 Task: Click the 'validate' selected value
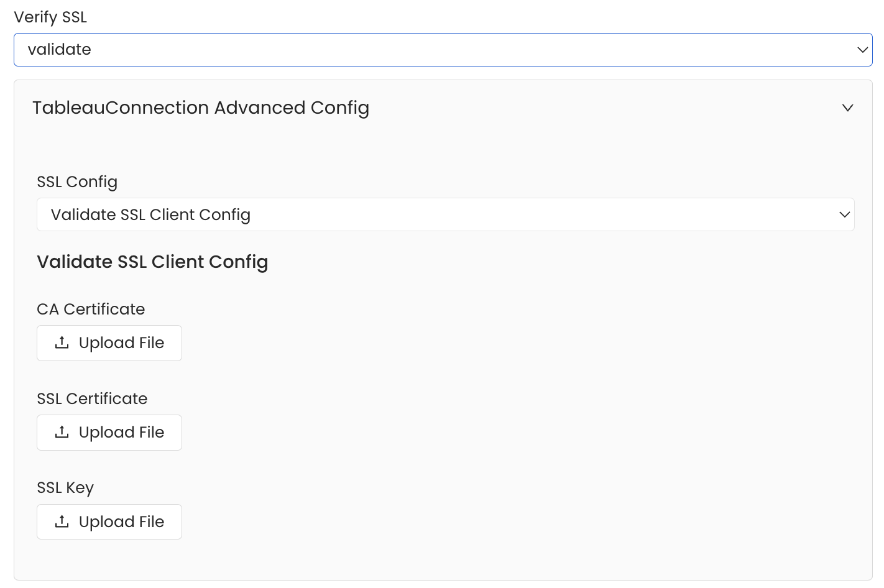(60, 50)
